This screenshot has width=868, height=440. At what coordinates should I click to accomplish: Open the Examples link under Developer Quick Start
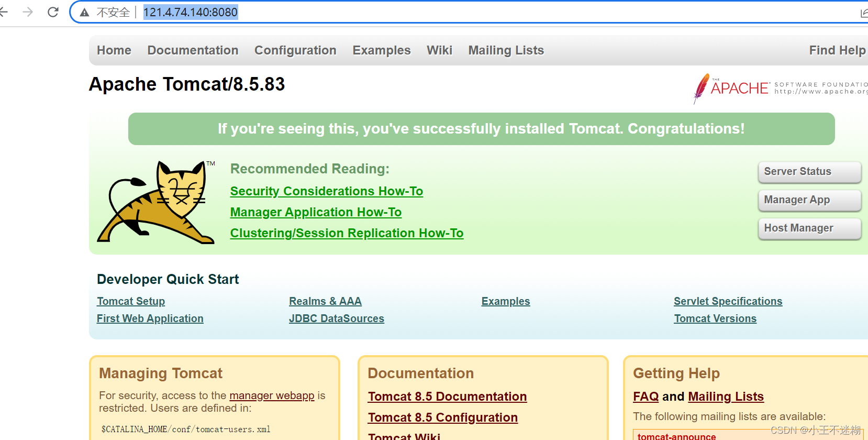pyautogui.click(x=506, y=301)
